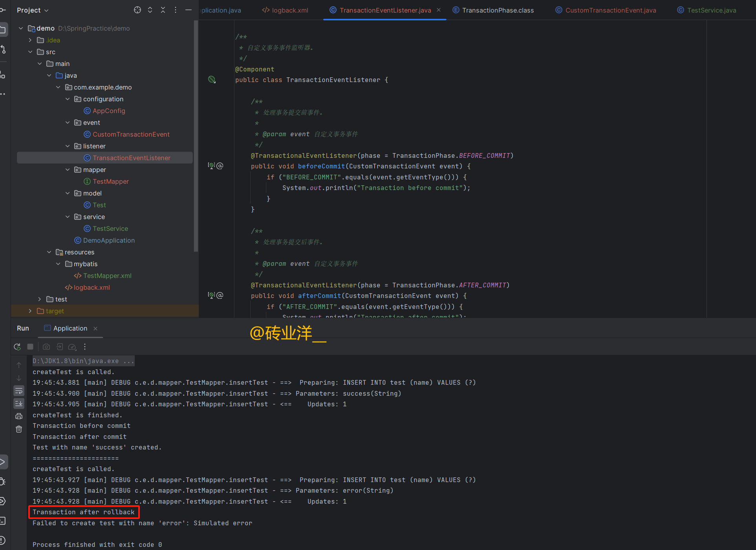Click the rerun application icon

pyautogui.click(x=18, y=346)
